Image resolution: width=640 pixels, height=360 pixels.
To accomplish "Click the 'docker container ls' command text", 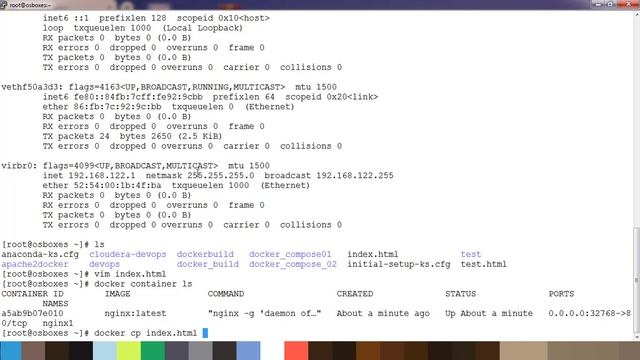I will click(x=143, y=284).
